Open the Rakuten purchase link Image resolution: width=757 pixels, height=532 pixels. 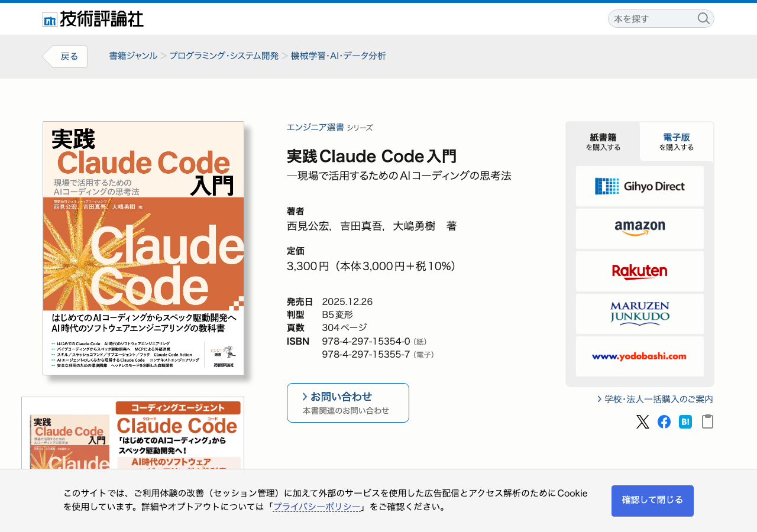(x=640, y=271)
